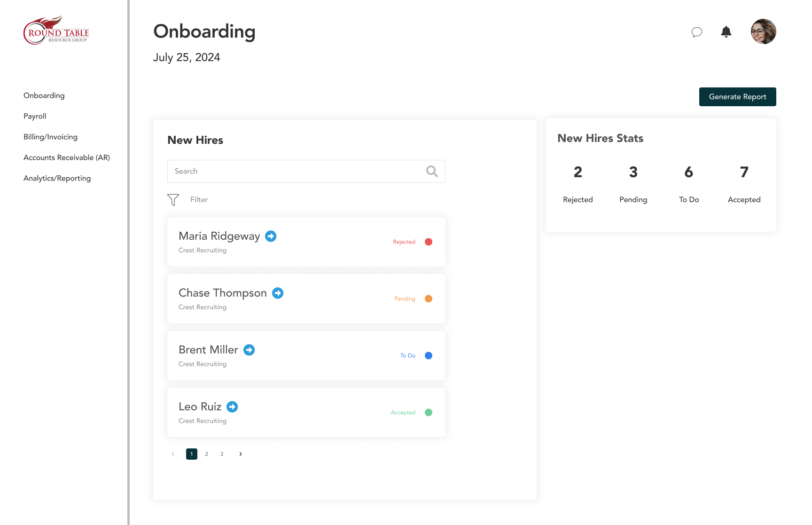Image resolution: width=812 pixels, height=525 pixels.
Task: Click the Filter funnel icon
Action: tap(173, 199)
